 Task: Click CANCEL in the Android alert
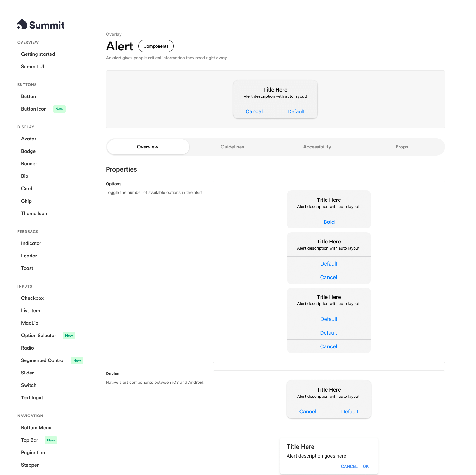[x=349, y=466]
